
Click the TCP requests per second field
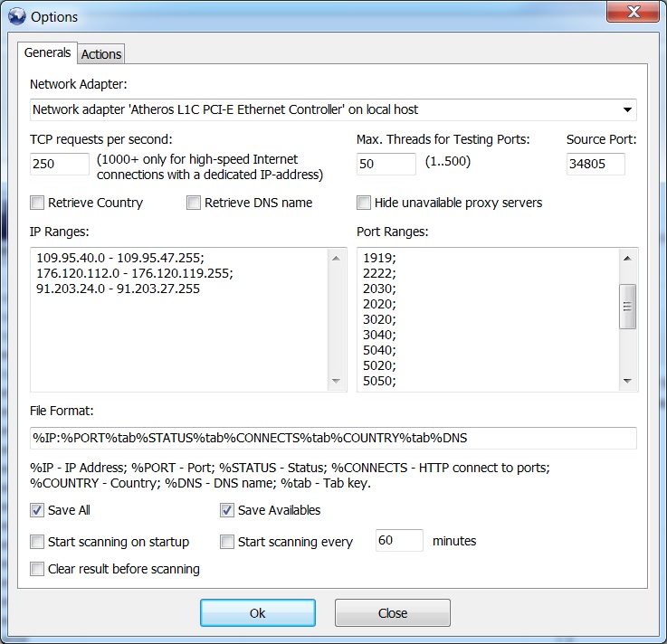coord(60,164)
